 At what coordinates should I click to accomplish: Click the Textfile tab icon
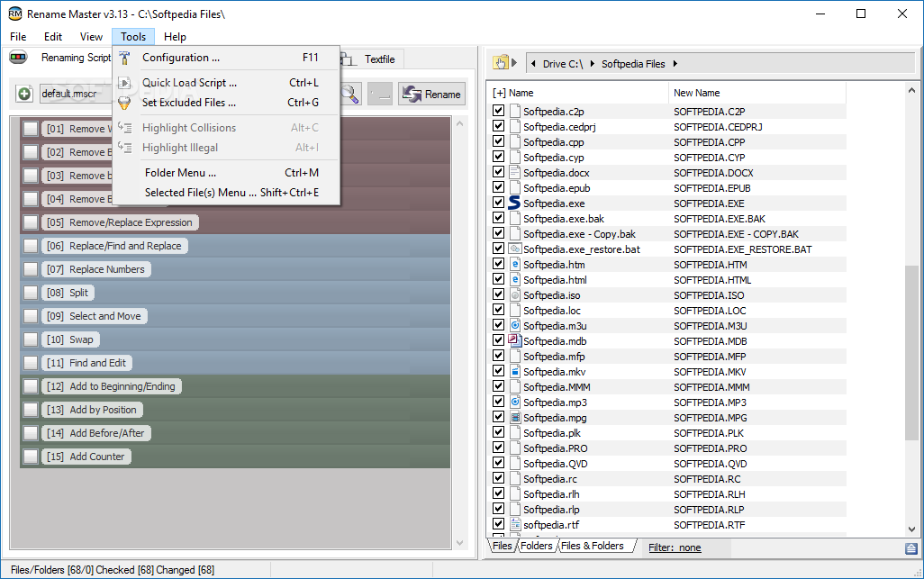coord(349,59)
